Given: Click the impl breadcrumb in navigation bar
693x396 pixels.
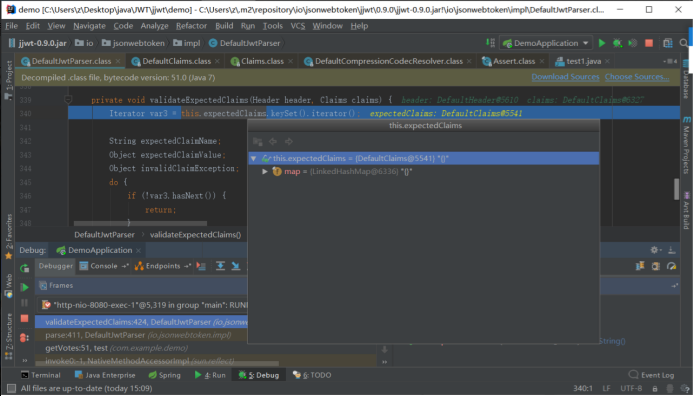Looking at the screenshot, I should 187,43.
